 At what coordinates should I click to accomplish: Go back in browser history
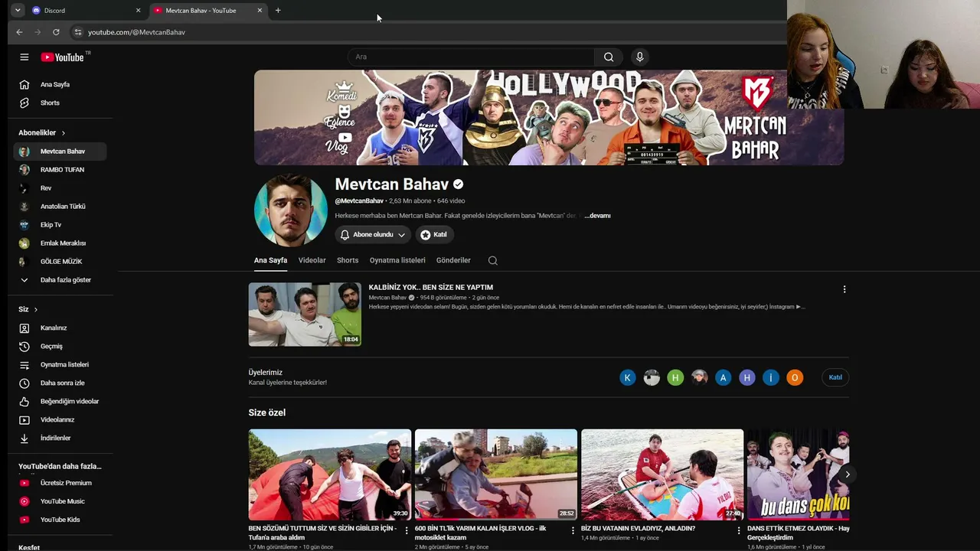(19, 32)
